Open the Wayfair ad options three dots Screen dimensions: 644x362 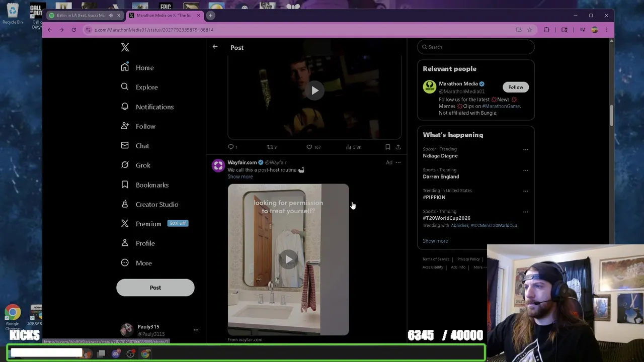point(398,162)
